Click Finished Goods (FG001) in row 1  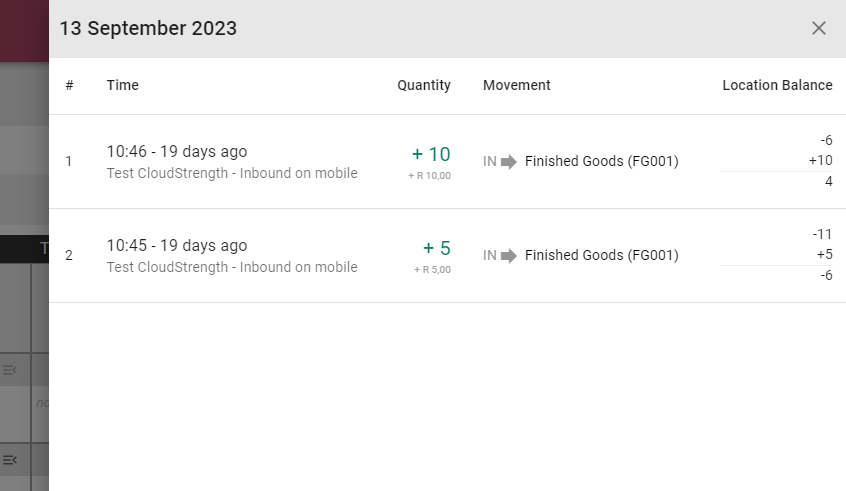point(602,161)
